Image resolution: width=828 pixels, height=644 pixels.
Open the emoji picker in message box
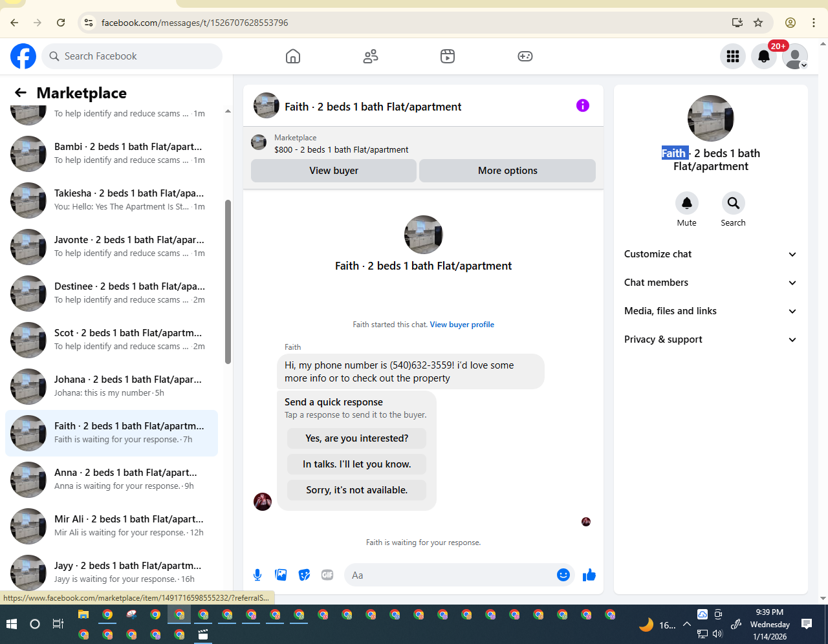pyautogui.click(x=563, y=575)
